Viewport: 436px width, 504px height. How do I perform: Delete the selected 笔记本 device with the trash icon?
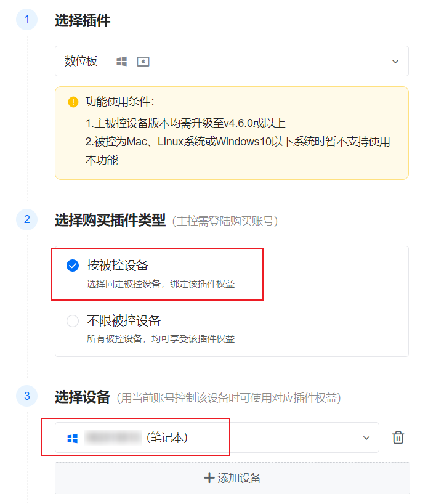(x=398, y=437)
